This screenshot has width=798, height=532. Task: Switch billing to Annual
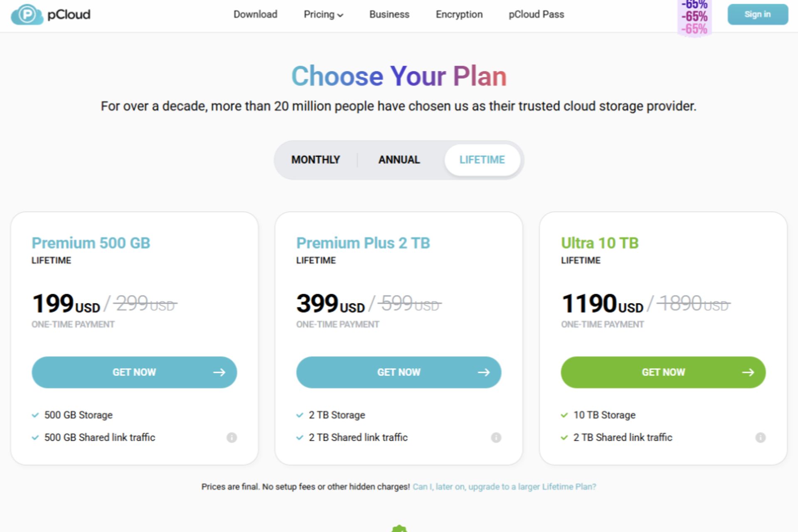click(x=399, y=160)
